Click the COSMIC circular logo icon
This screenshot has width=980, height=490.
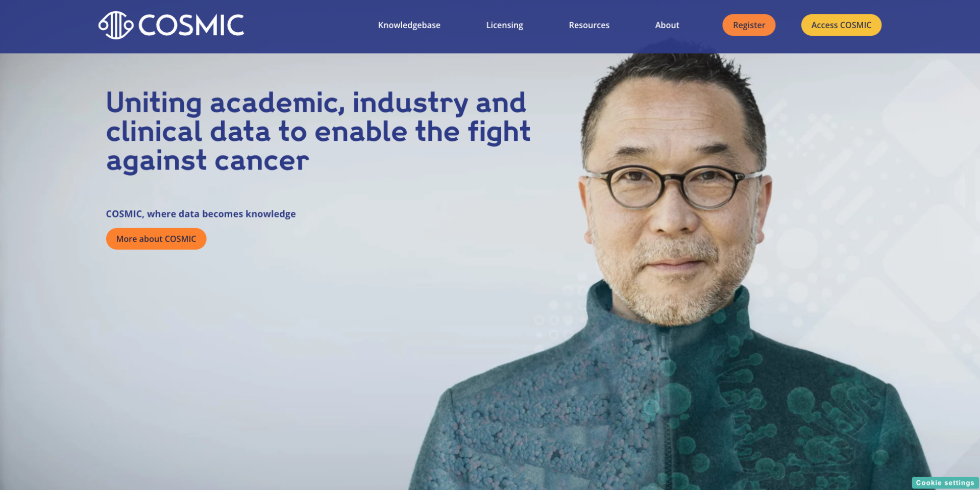click(116, 25)
